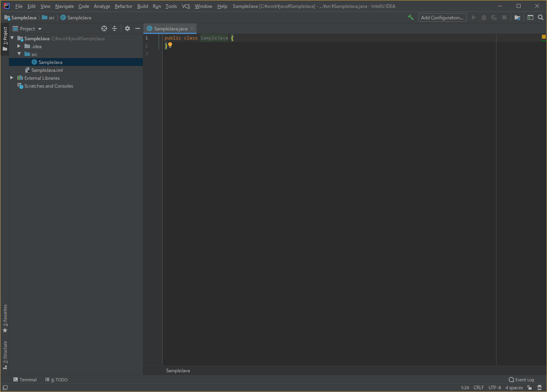The width and height of the screenshot is (547, 392).
Task: Hide the Project panel with minus icon
Action: 138,28
